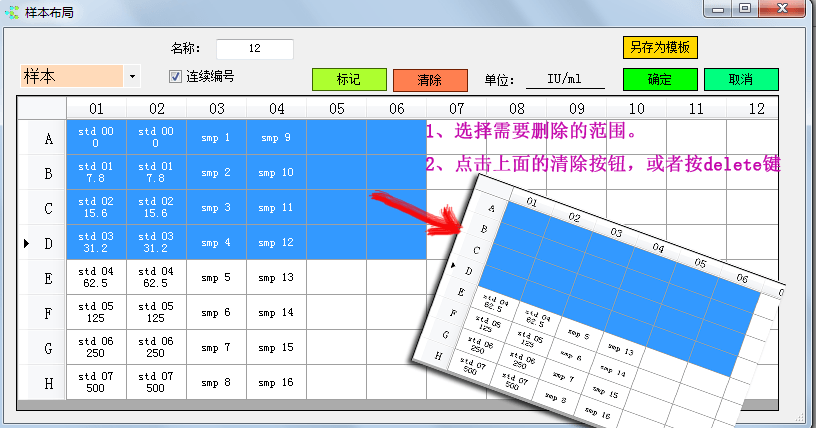This screenshot has width=816, height=428.
Task: Select column header 06
Action: coord(397,109)
